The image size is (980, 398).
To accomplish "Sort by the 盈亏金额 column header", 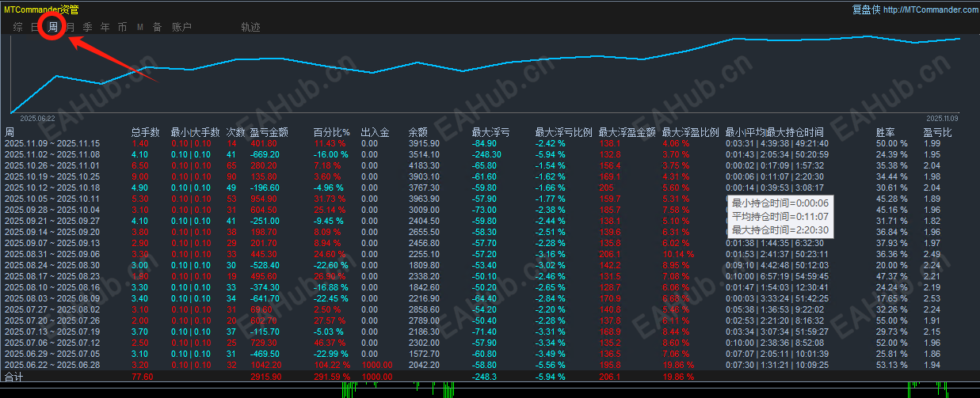I will point(269,132).
